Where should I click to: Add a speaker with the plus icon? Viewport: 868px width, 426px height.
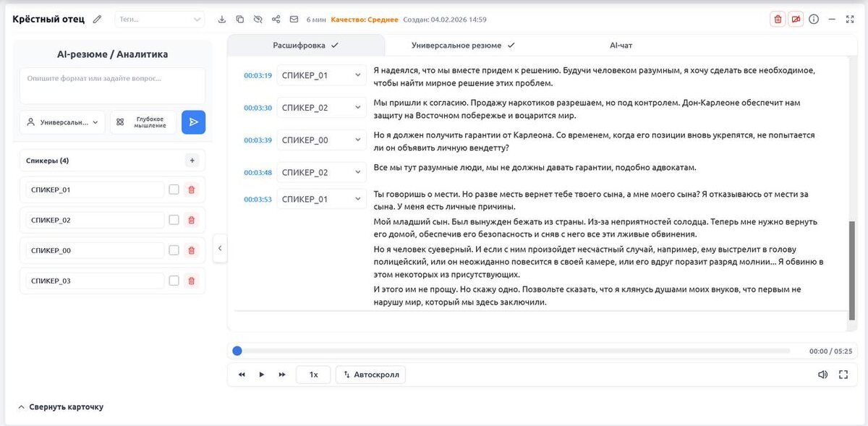pos(192,161)
